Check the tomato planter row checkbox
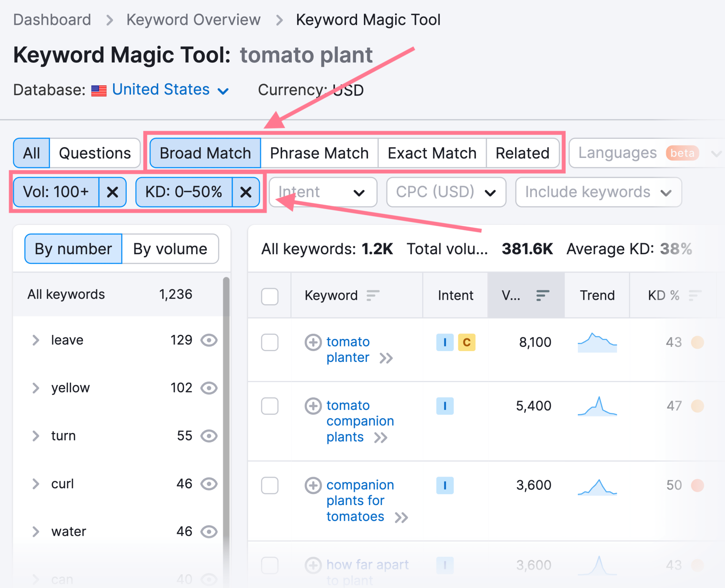725x588 pixels. tap(270, 342)
